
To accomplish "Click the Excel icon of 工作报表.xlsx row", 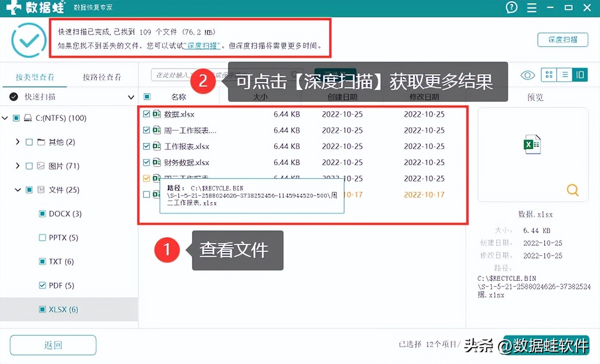I will pos(157,146).
